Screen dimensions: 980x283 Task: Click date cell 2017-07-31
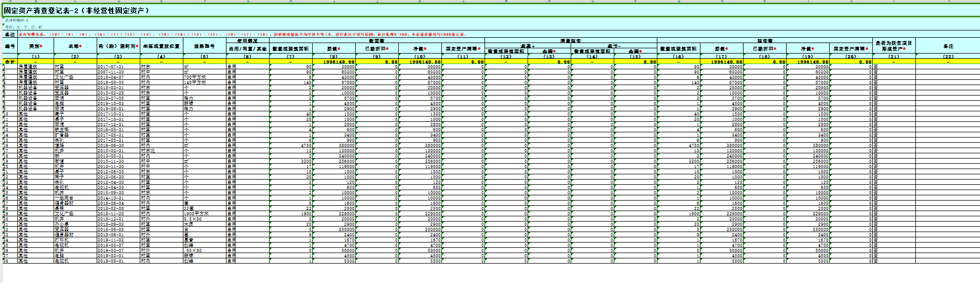click(x=118, y=67)
